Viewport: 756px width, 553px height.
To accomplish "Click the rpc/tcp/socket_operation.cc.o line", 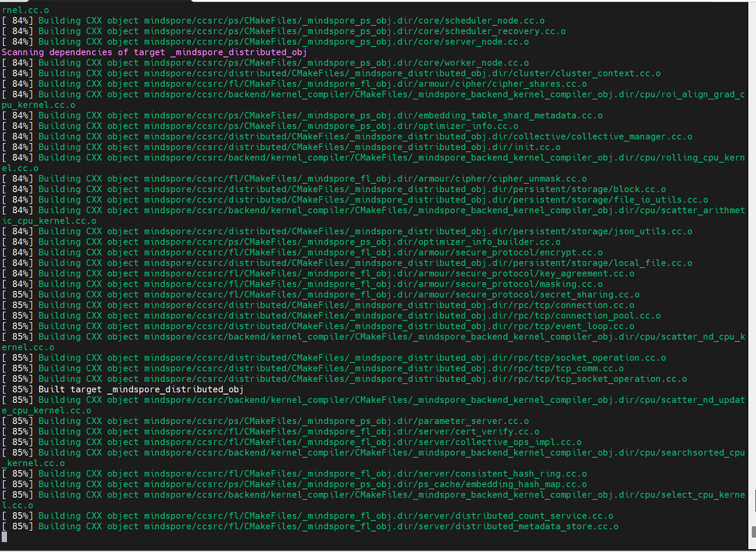I will (x=334, y=358).
